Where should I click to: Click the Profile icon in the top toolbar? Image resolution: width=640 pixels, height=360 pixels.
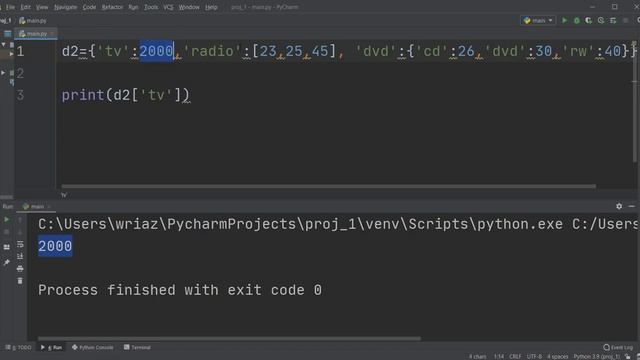(601, 20)
